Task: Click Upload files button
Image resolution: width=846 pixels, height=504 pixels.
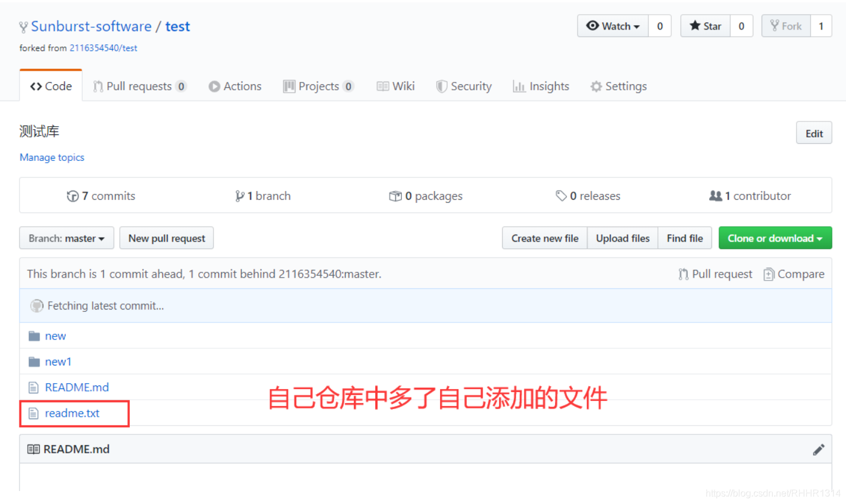Action: (x=622, y=238)
